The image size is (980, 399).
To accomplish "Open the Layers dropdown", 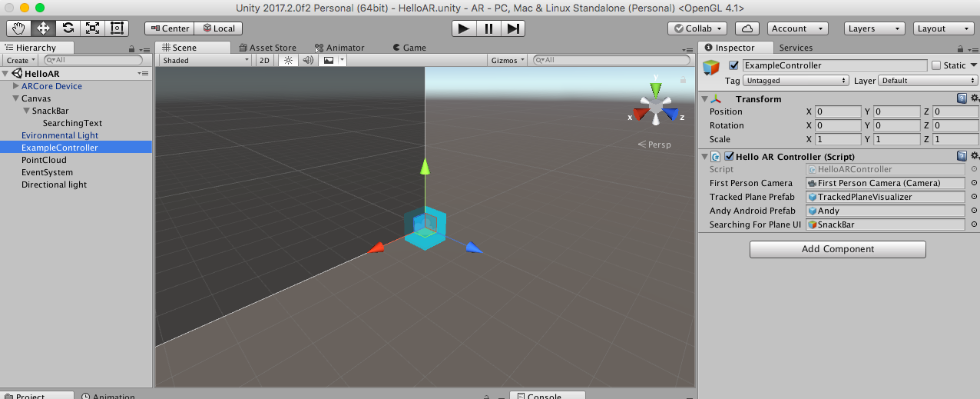I will coord(875,28).
